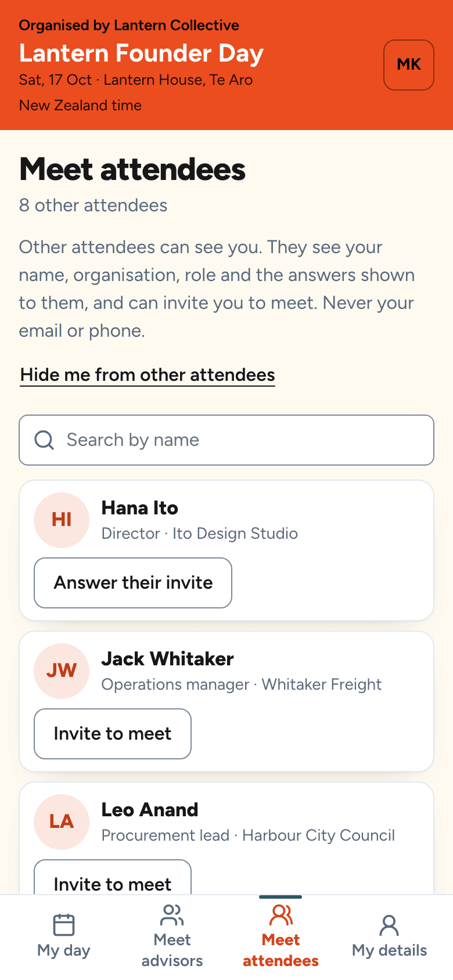Viewport: 453px width, 980px height.
Task: Answer Hana Ito's invite
Action: [x=133, y=583]
